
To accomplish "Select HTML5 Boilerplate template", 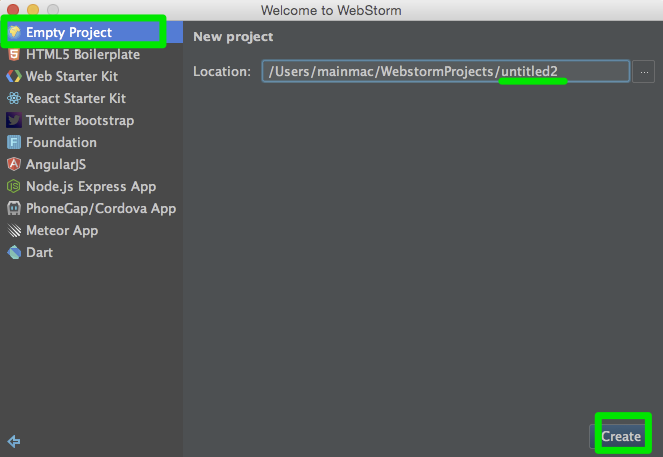I will [x=91, y=54].
